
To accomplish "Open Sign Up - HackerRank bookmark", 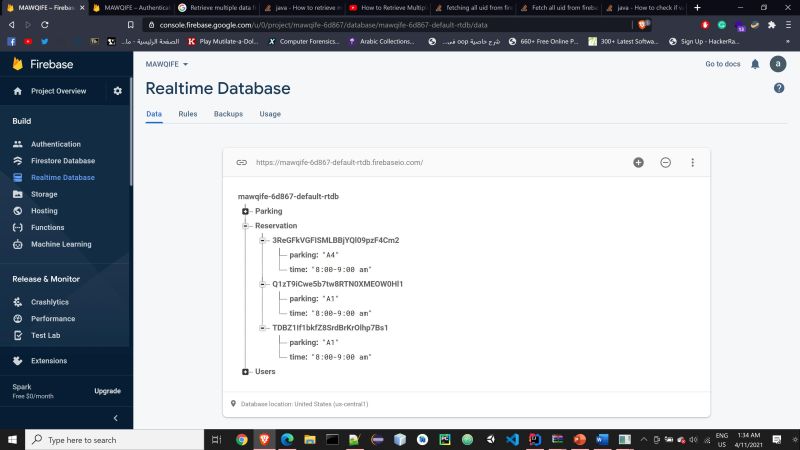I will (704, 41).
